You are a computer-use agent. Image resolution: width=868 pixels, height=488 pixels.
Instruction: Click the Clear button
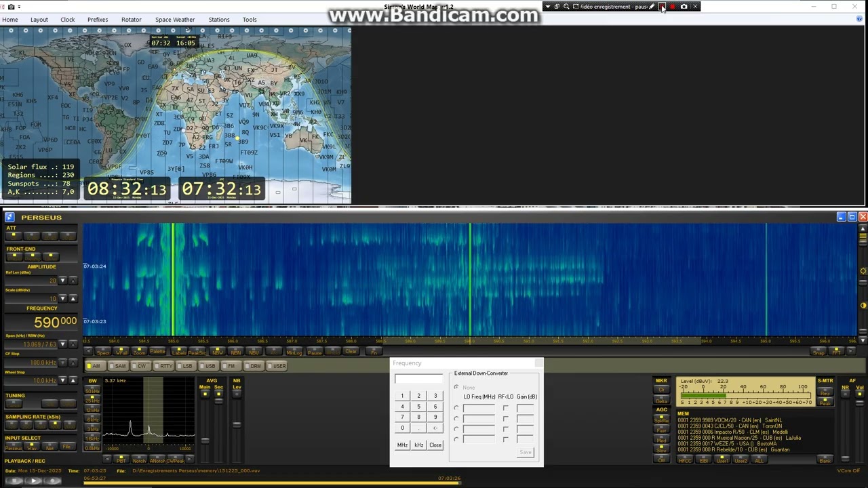tap(351, 351)
